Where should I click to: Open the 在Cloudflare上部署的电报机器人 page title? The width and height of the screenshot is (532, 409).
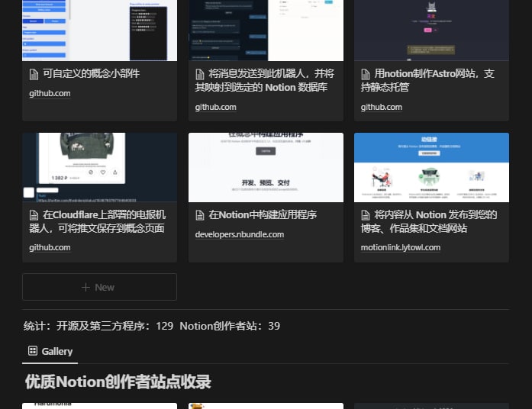pyautogui.click(x=98, y=221)
